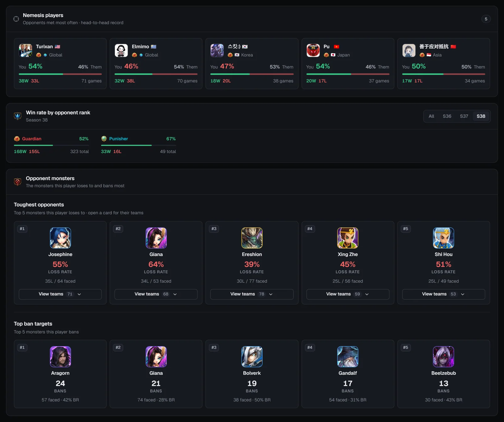This screenshot has height=422, width=504.
Task: Click the 善于应对抵抗 player avatar
Action: click(409, 50)
